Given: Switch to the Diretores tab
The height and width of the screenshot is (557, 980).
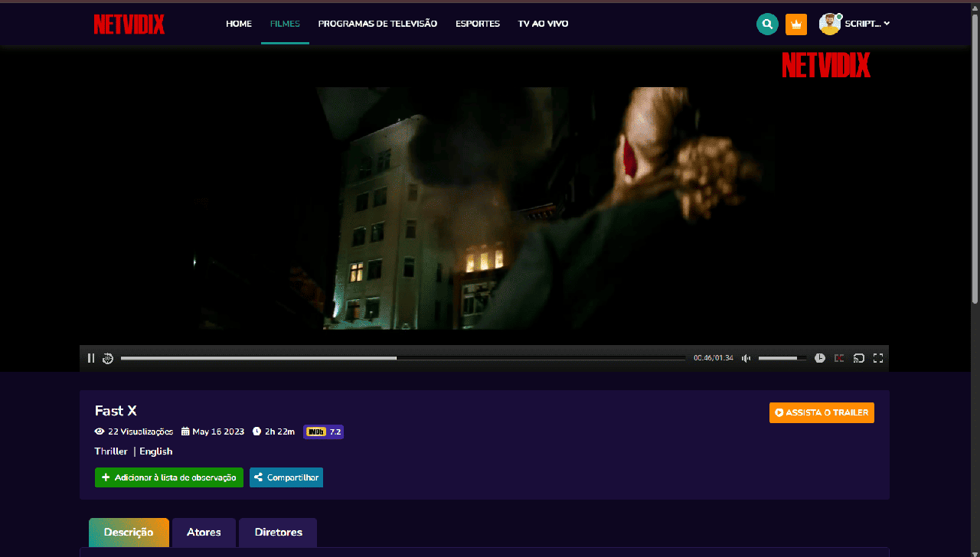Looking at the screenshot, I should pos(278,533).
